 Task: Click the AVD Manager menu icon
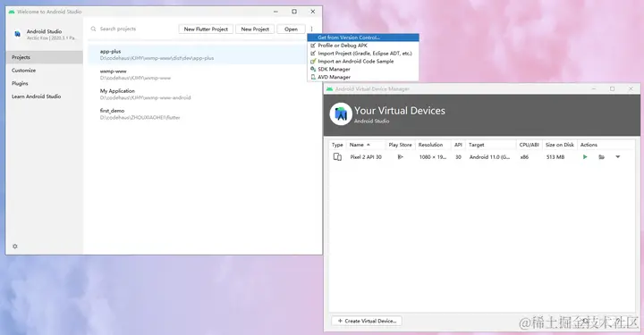313,77
